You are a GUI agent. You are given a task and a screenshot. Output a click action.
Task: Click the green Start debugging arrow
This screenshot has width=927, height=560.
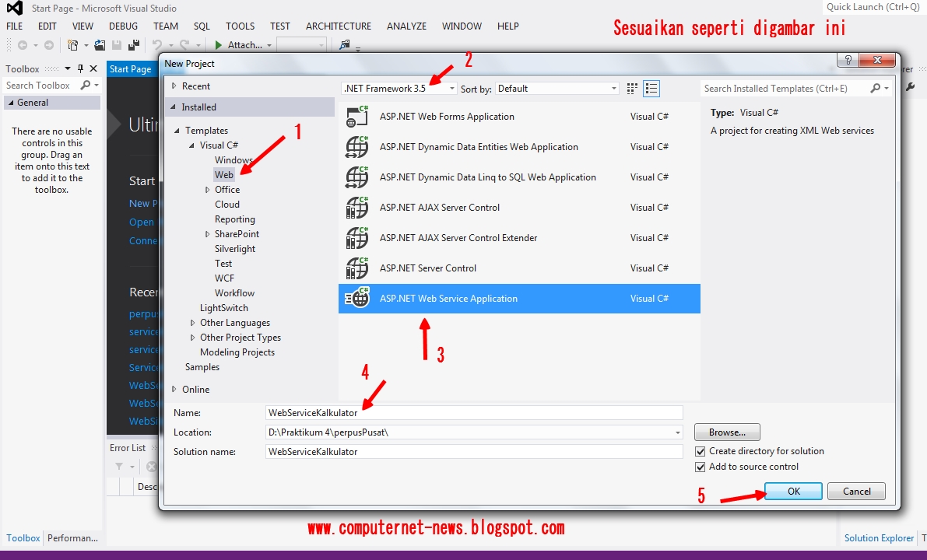pos(219,45)
